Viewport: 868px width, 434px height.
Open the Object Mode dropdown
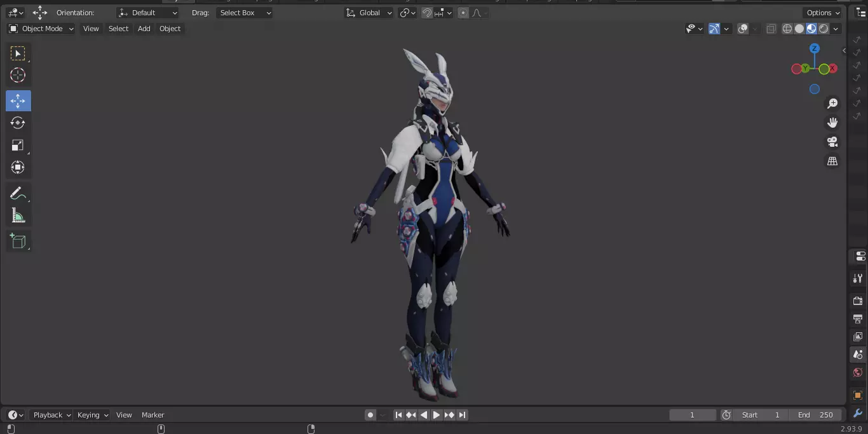tap(41, 29)
